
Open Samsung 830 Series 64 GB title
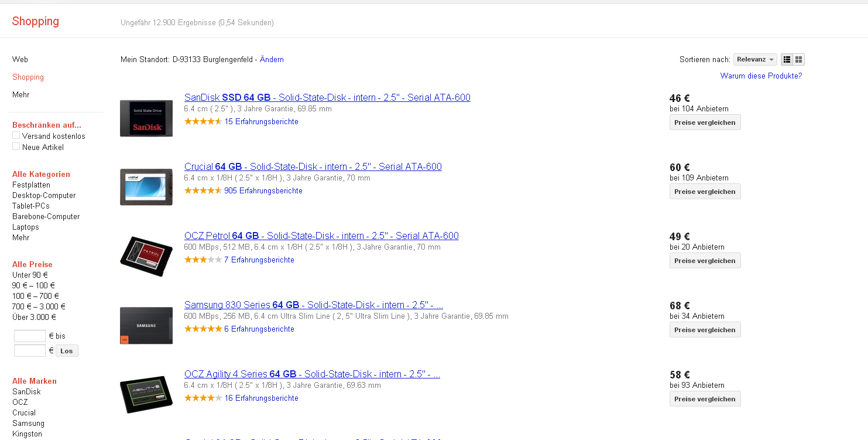314,305
